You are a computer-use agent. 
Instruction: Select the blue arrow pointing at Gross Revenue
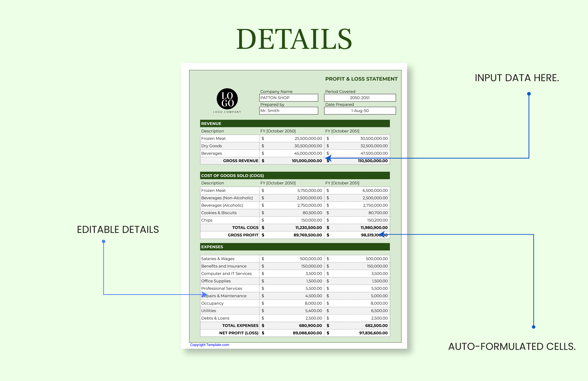[329, 158]
